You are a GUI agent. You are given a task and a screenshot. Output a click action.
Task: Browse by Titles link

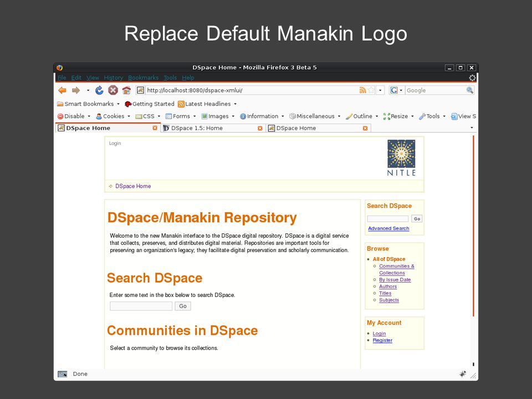pos(385,293)
